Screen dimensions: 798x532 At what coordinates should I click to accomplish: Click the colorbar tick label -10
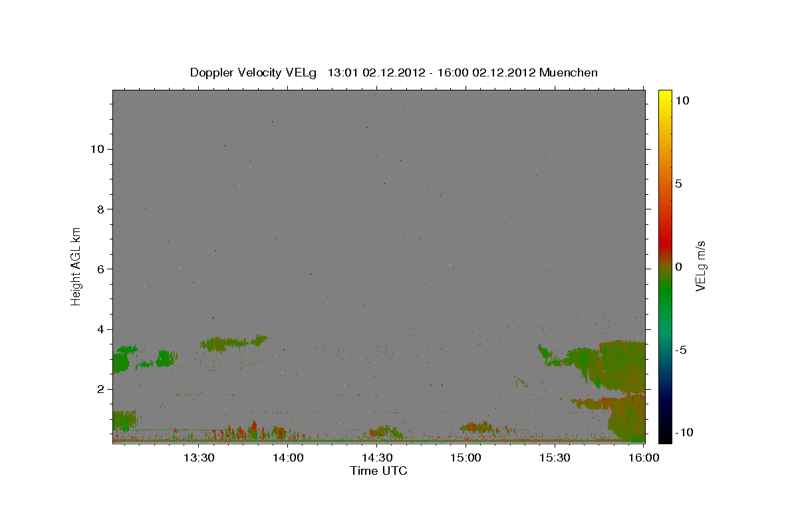pyautogui.click(x=683, y=433)
